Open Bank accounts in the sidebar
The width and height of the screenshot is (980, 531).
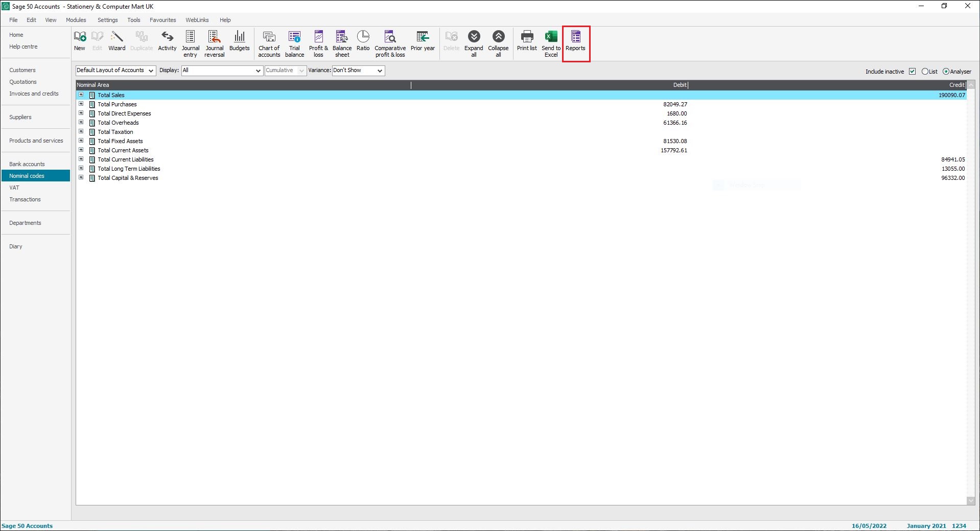point(27,164)
